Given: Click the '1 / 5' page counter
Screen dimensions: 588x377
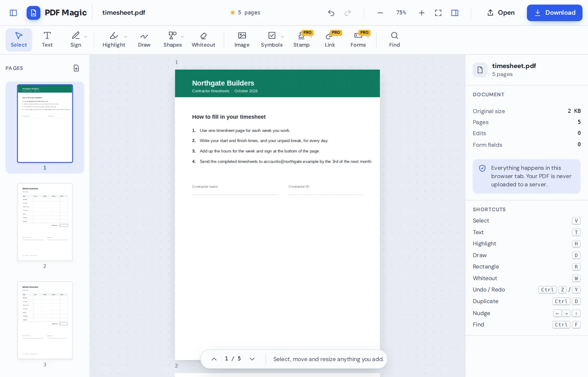Looking at the screenshot, I should (x=233, y=359).
